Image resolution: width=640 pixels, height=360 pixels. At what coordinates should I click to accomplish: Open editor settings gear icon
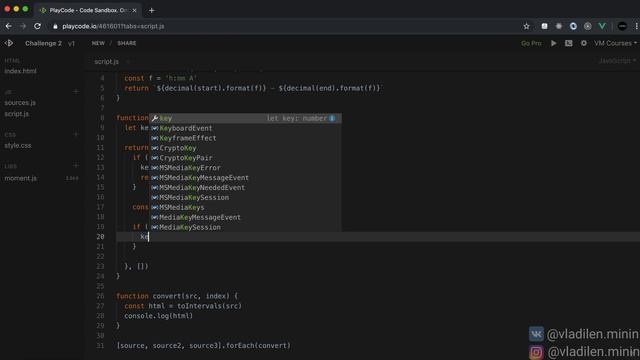point(584,43)
